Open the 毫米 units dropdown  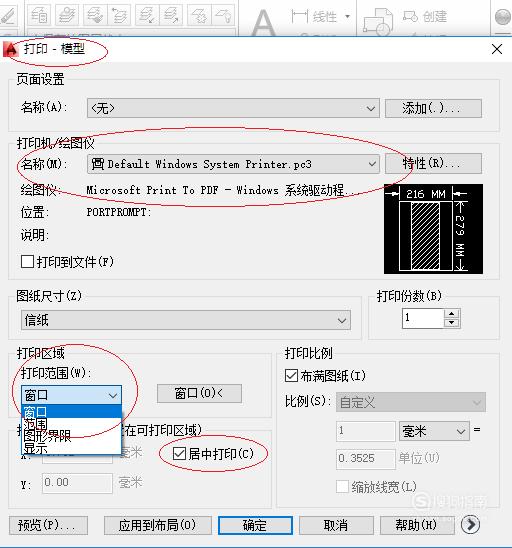pos(434,431)
